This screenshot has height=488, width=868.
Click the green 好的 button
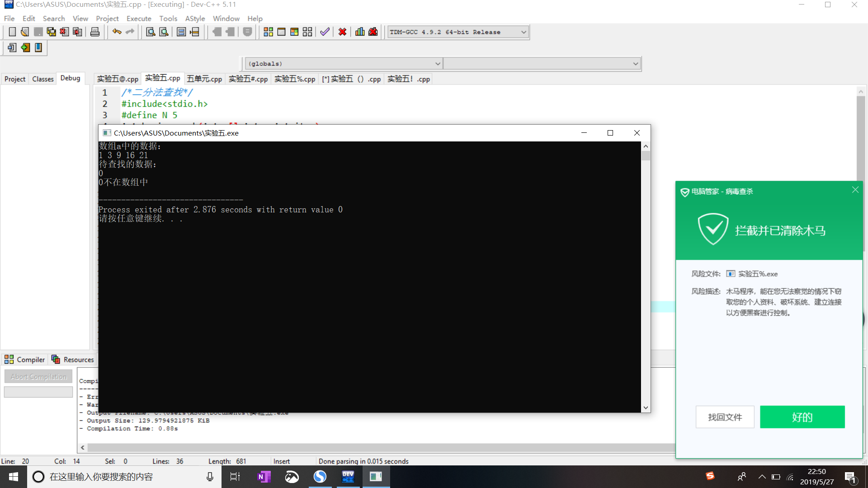[x=802, y=417]
